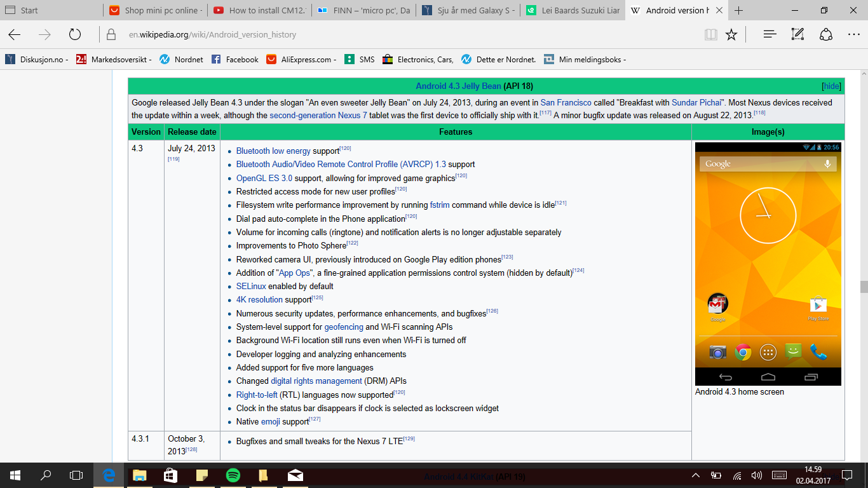Open wireless network icon in tray
868x488 pixels.
coord(737,475)
